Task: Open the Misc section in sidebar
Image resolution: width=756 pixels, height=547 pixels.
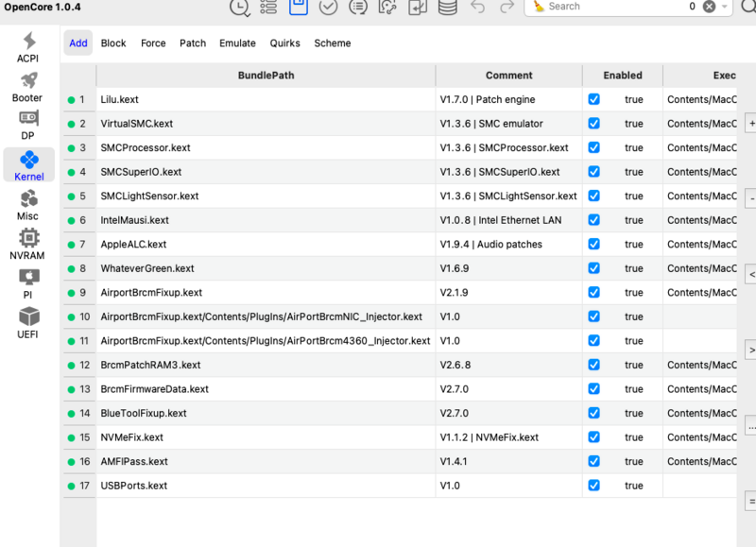Action: coord(28,205)
